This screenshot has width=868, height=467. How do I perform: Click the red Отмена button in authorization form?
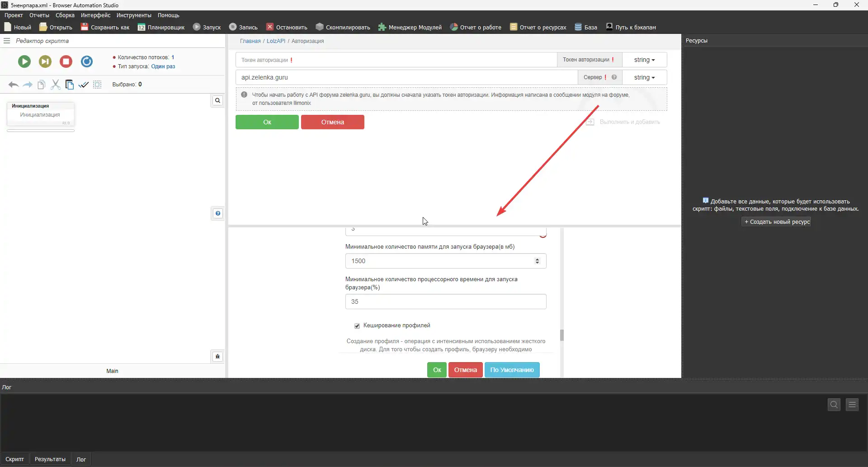coord(333,122)
